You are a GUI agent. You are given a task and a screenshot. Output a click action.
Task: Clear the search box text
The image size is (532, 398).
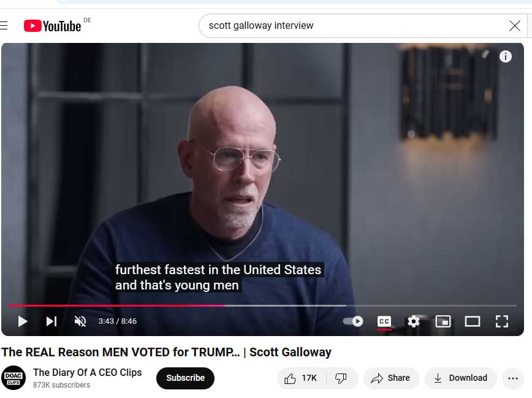(514, 26)
